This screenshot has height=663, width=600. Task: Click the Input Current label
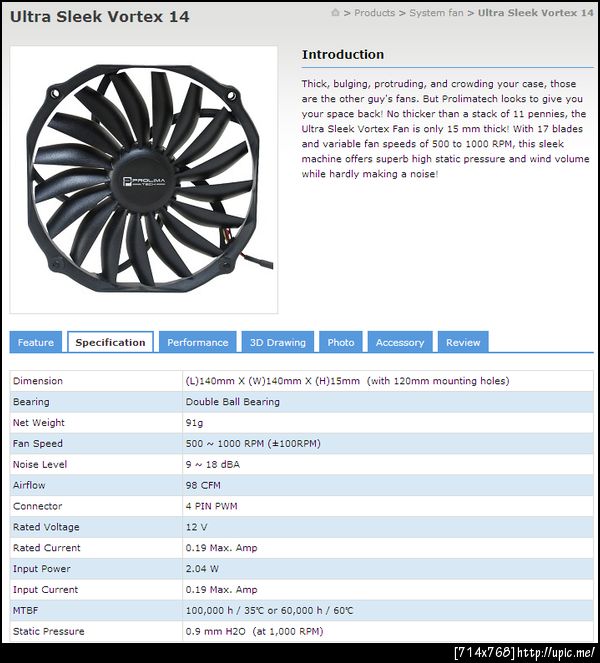coord(45,589)
